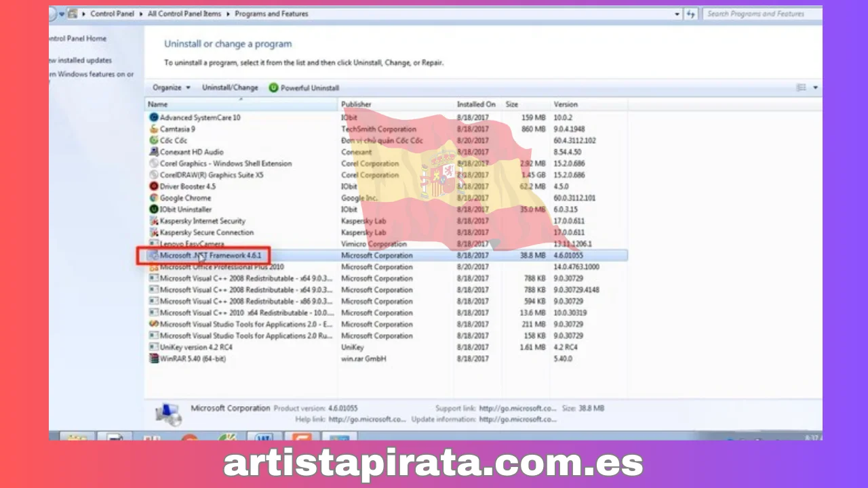868x488 pixels.
Task: Sort by the Name column header
Action: 242,104
